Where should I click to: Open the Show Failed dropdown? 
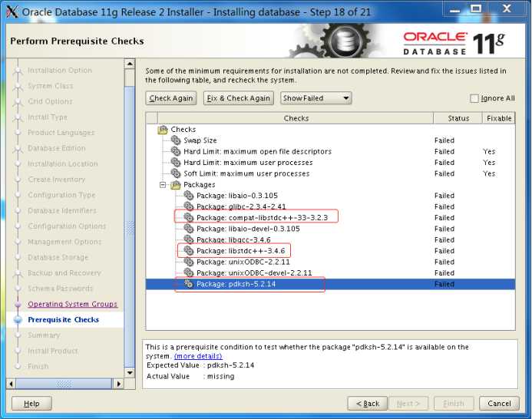point(316,98)
